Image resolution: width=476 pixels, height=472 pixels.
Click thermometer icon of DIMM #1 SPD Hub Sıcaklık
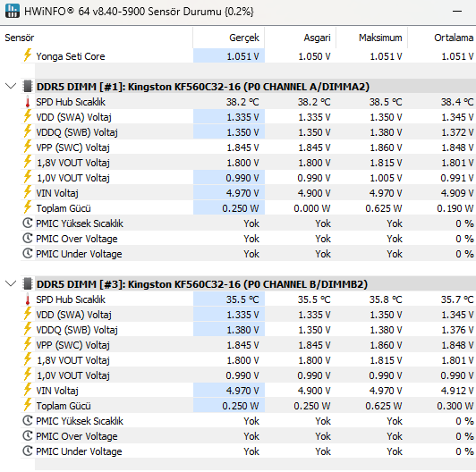coord(28,102)
